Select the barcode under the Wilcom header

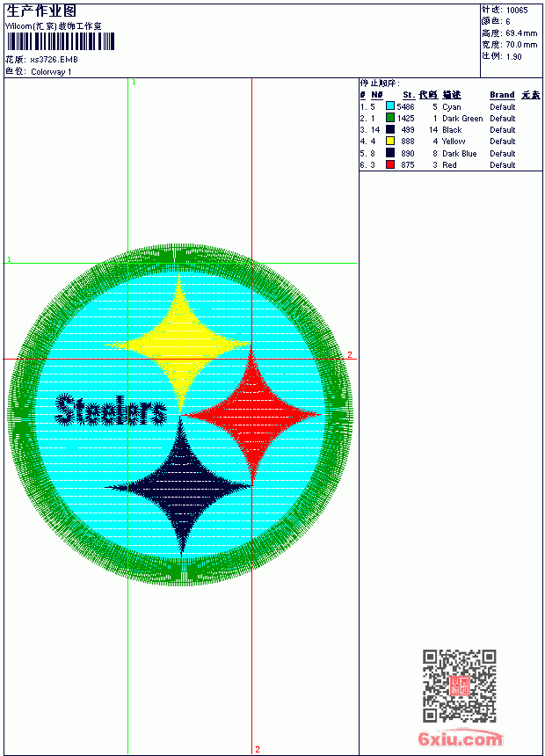tap(61, 41)
